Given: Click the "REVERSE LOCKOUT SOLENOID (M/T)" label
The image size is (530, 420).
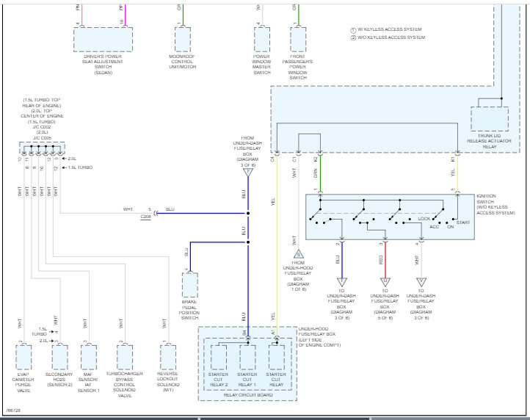Looking at the screenshot, I should point(168,382).
